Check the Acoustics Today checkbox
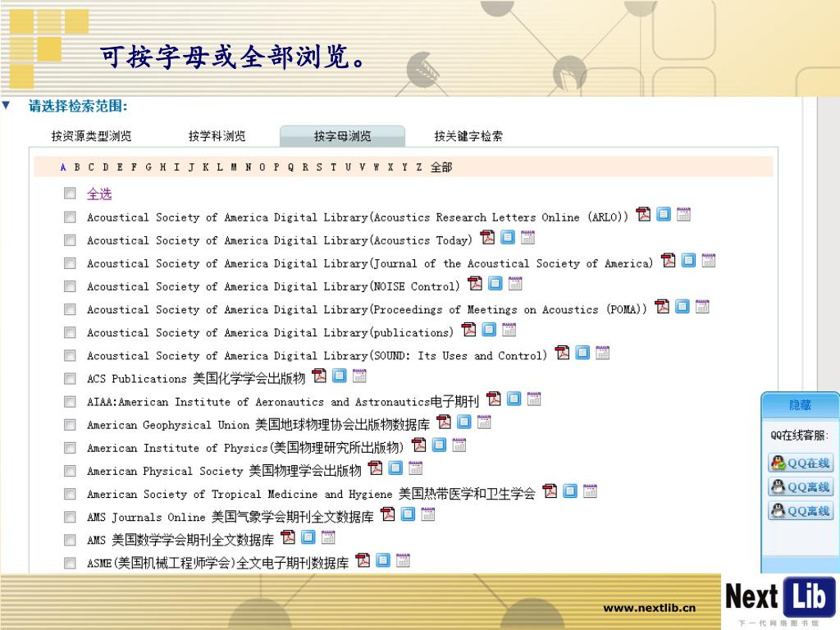Screen dimensions: 840x630 coord(70,240)
